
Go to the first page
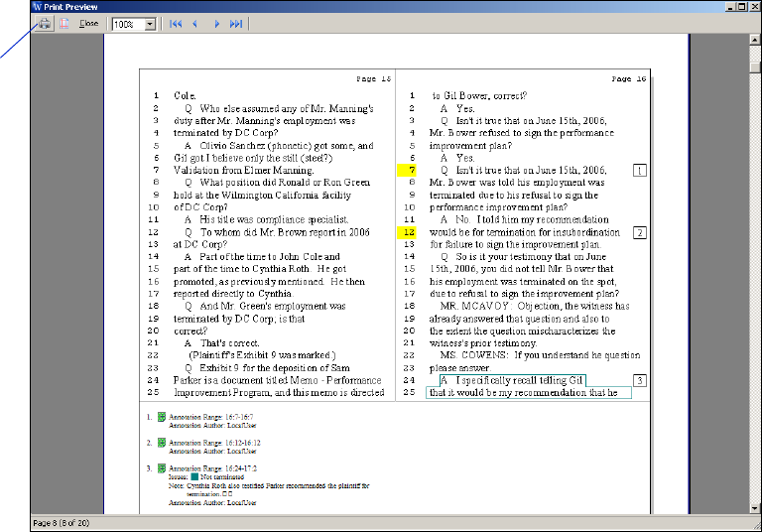(176, 23)
